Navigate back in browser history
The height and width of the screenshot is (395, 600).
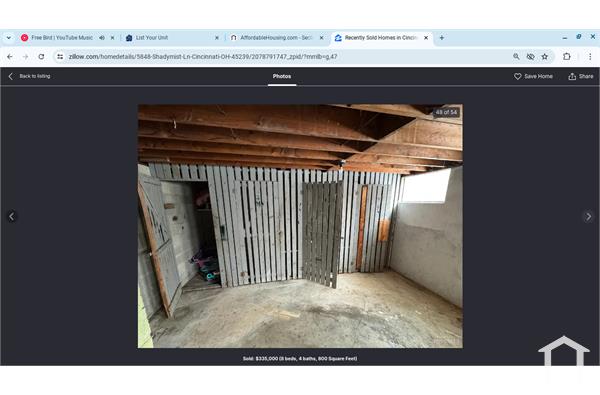(10, 57)
